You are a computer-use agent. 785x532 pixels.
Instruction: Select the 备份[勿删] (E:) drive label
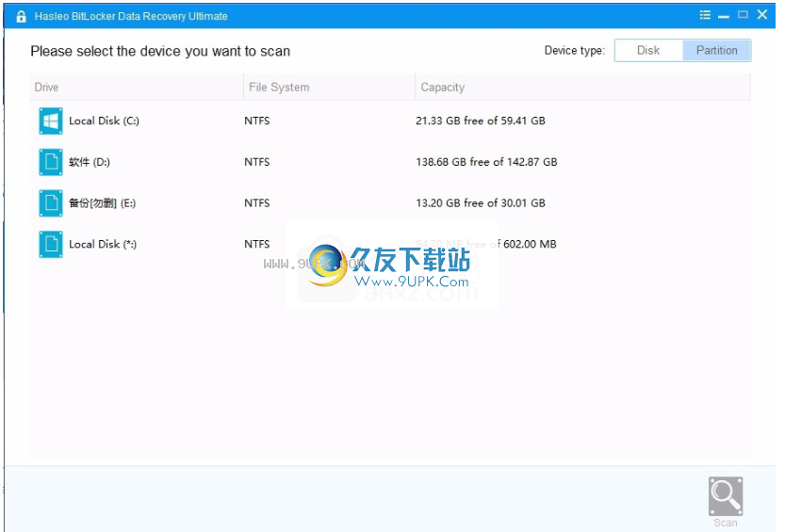[102, 203]
